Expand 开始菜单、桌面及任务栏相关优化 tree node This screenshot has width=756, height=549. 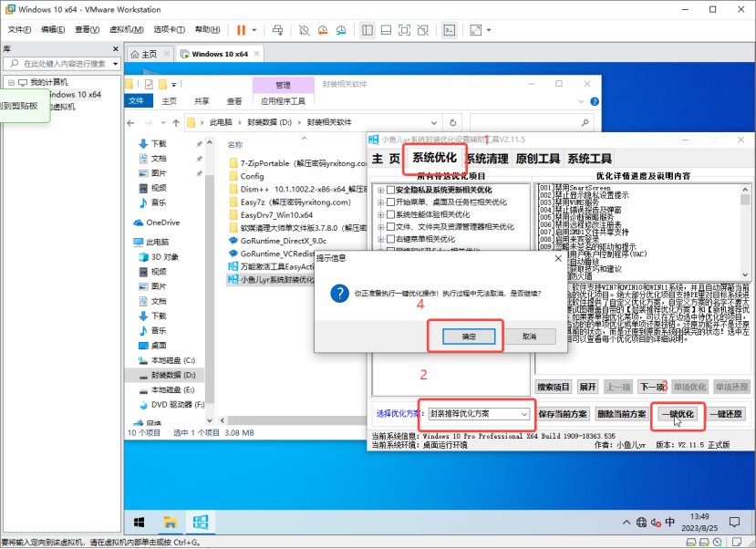pos(381,202)
